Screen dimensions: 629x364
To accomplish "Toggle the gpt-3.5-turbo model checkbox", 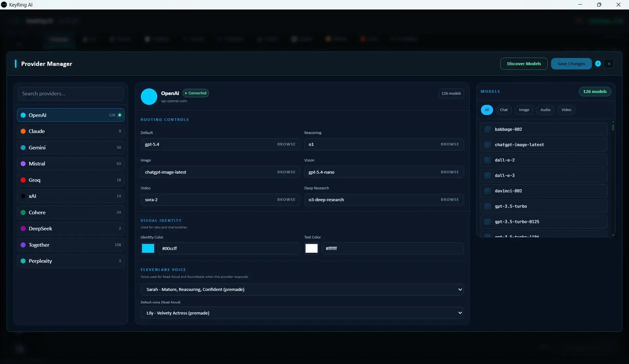I will (488, 206).
